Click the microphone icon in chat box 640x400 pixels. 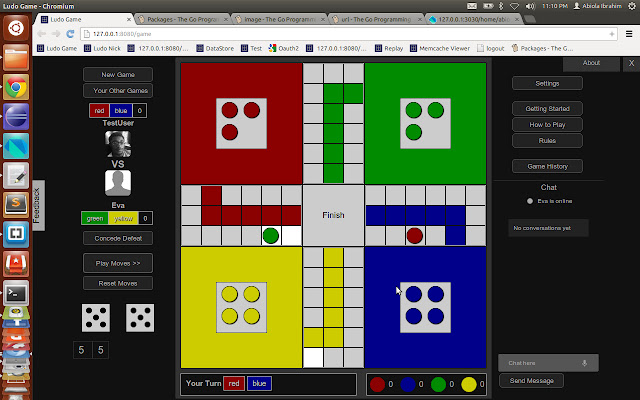584,363
